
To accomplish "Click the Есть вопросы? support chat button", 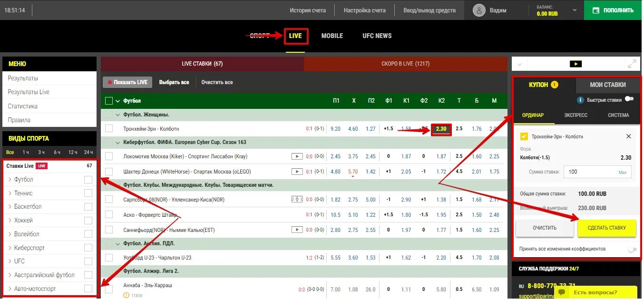I will click(x=595, y=292).
